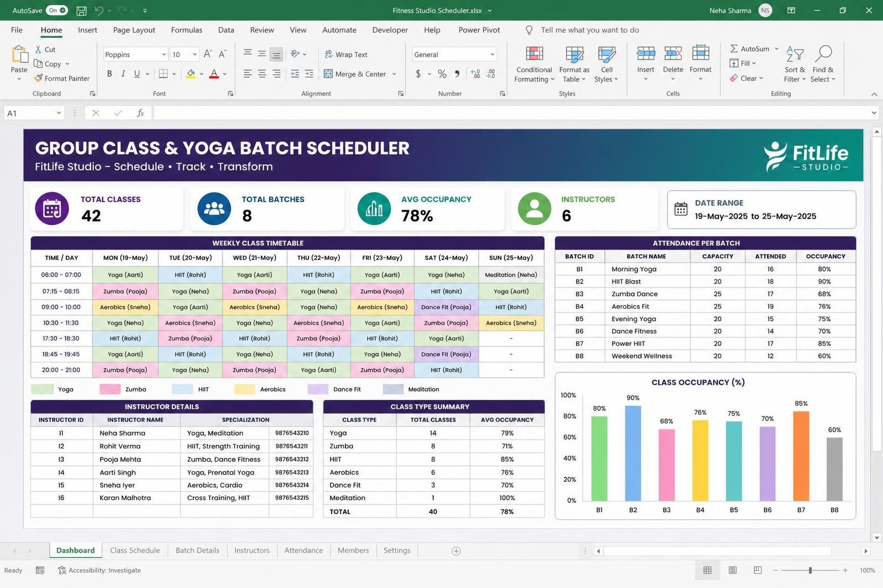Screen dimensions: 883x588
Task: Click Sort & Filter icon
Action: coord(795,54)
